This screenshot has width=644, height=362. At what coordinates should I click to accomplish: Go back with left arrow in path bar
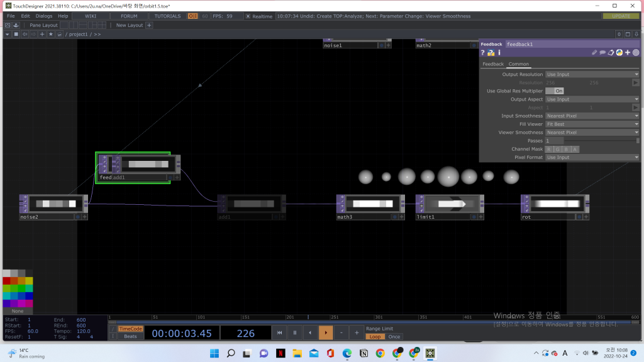(x=25, y=34)
